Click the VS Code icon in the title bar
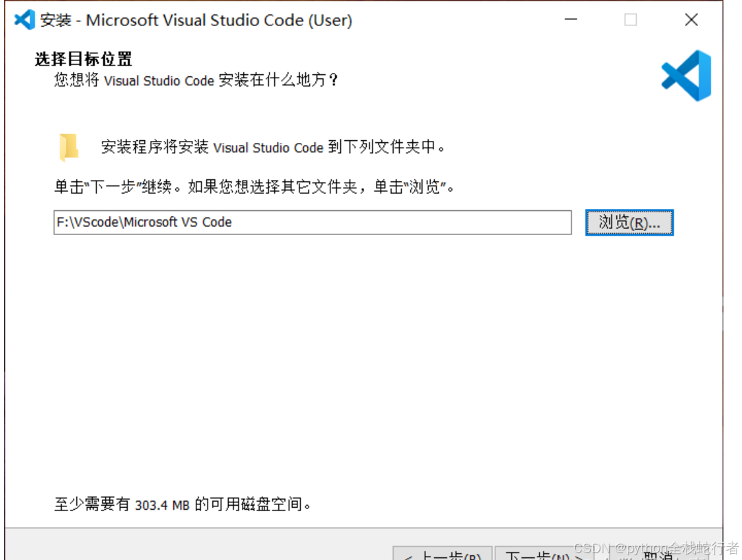The height and width of the screenshot is (560, 742). 25,20
